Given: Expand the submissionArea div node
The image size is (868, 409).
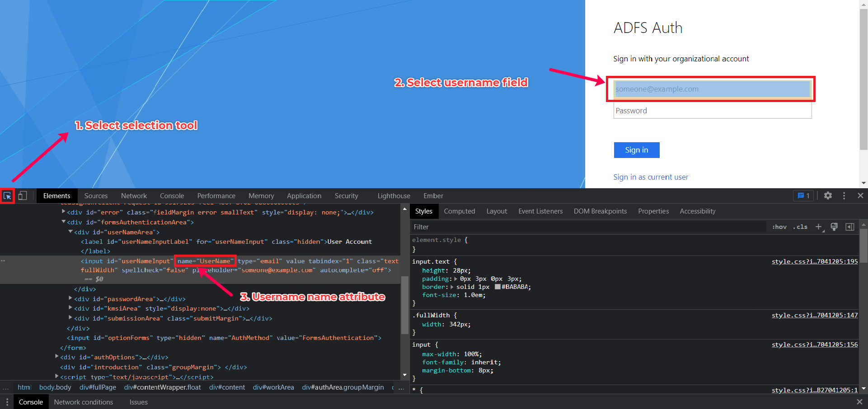Looking at the screenshot, I should click(x=70, y=317).
